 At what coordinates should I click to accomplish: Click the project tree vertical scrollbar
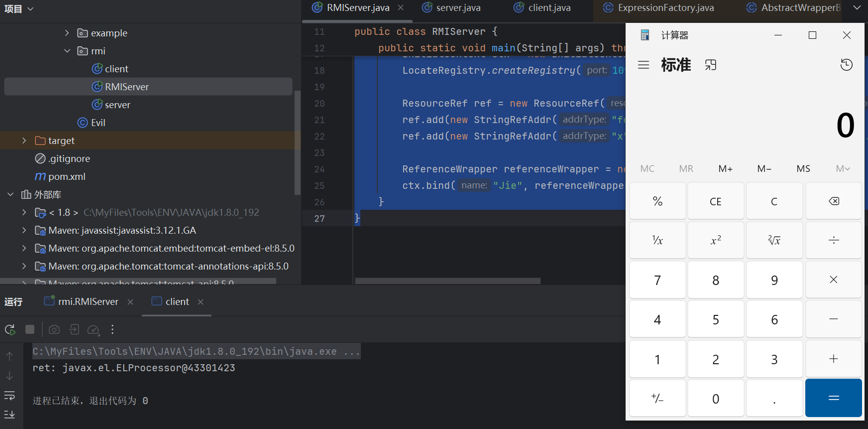point(298,143)
